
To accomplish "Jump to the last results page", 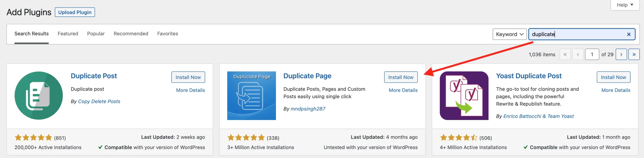I will point(634,54).
